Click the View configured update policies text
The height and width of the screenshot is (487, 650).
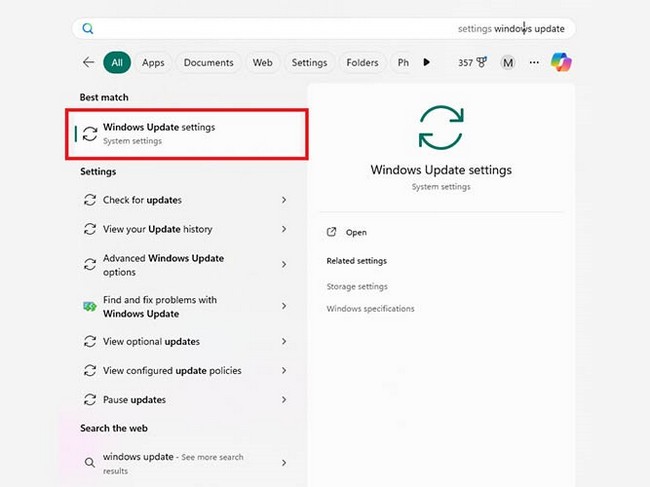click(x=172, y=370)
